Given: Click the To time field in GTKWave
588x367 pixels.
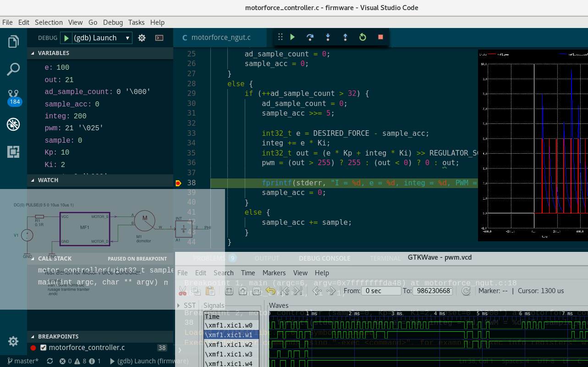Looking at the screenshot, I should [x=433, y=291].
